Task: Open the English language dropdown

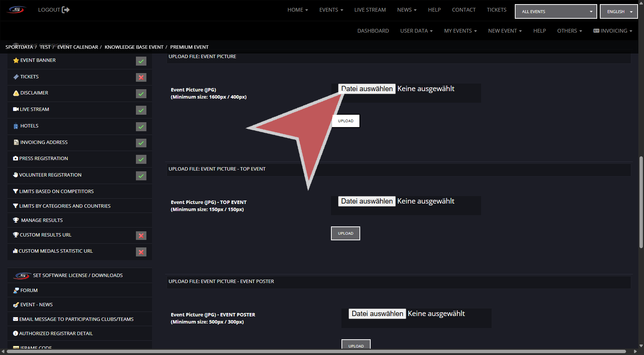Action: 619,12
